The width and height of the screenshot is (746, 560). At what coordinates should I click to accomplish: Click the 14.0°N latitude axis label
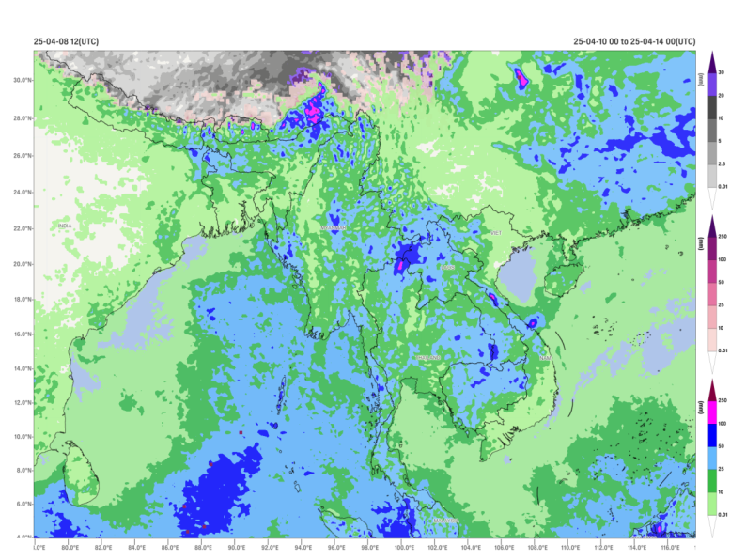pos(23,368)
